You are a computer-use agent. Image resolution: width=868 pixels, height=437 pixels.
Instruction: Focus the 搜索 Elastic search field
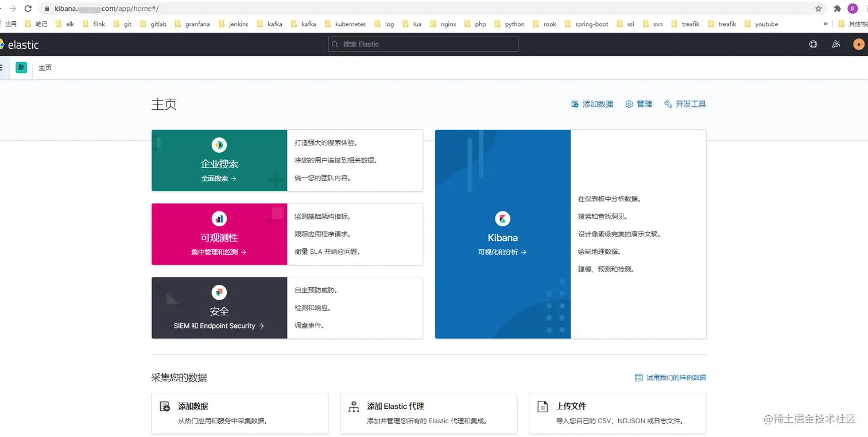423,44
